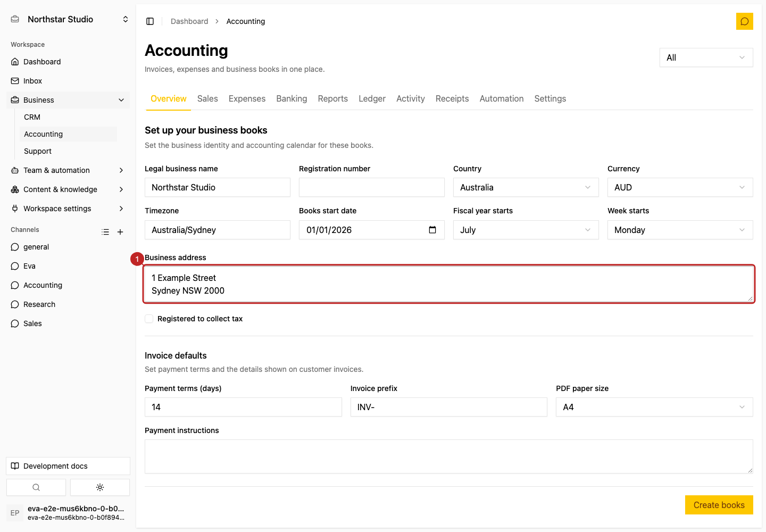Switch to the Banking tab
The height and width of the screenshot is (532, 766).
pyautogui.click(x=292, y=99)
